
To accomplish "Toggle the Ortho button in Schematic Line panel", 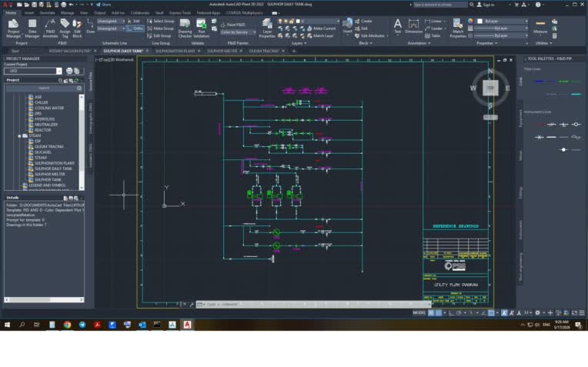I will pyautogui.click(x=135, y=28).
